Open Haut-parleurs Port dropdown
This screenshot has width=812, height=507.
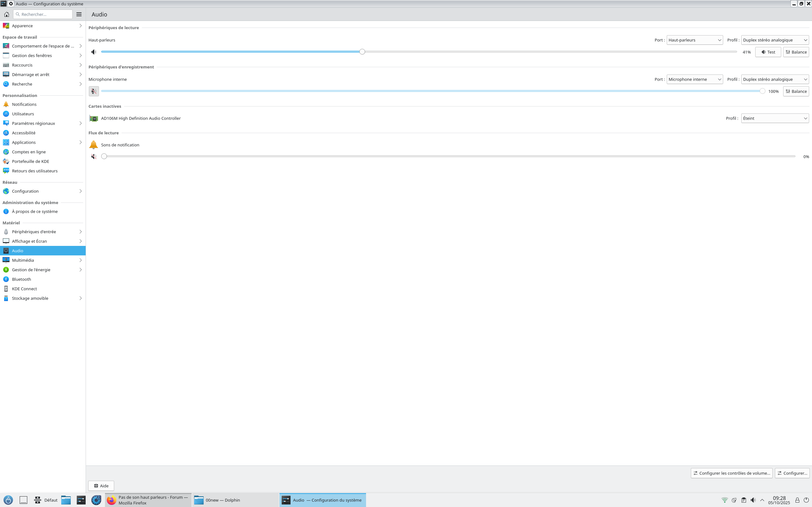(694, 40)
